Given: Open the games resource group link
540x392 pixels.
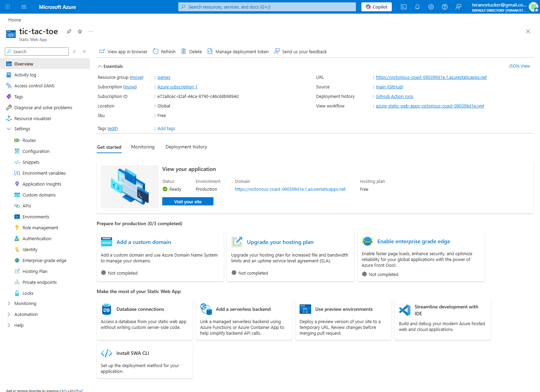Looking at the screenshot, I should [164, 77].
